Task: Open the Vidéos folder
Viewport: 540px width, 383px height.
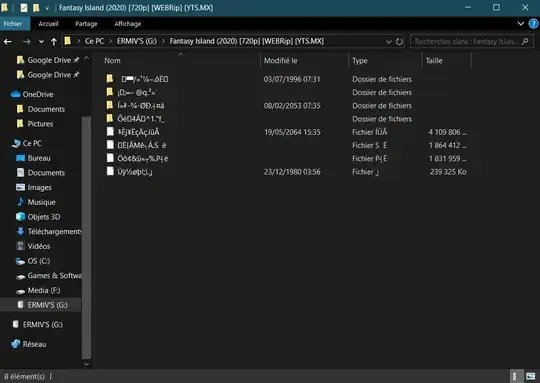Action: pyautogui.click(x=39, y=246)
